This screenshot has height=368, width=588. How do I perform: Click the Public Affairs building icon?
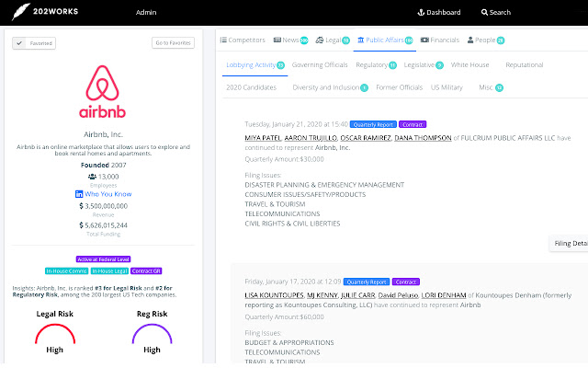[361, 40]
